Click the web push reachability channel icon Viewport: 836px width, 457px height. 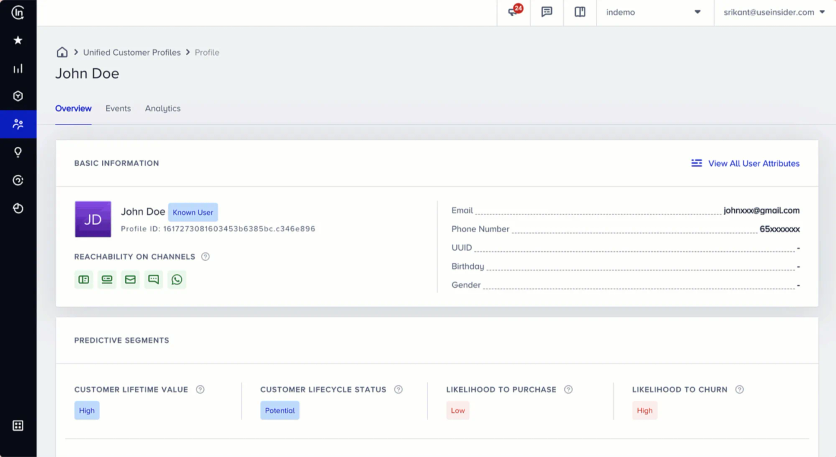[84, 279]
